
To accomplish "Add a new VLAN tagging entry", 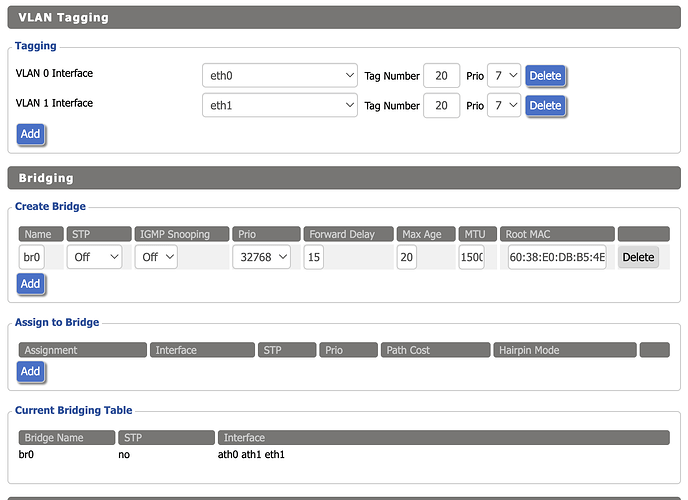I will [31, 133].
